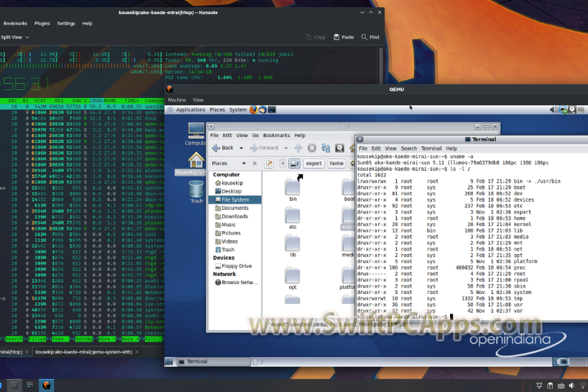Select Downloads in Places sidebar

[231, 216]
